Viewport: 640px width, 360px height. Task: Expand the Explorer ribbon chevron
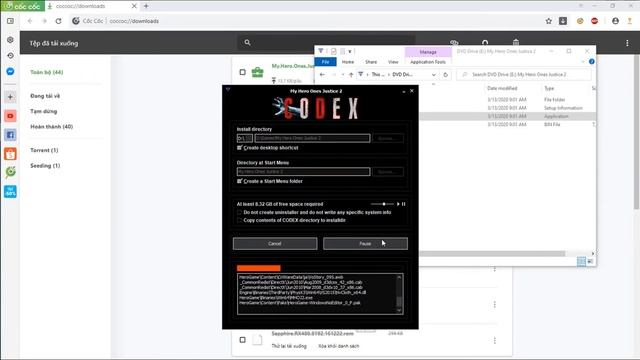[x=583, y=62]
